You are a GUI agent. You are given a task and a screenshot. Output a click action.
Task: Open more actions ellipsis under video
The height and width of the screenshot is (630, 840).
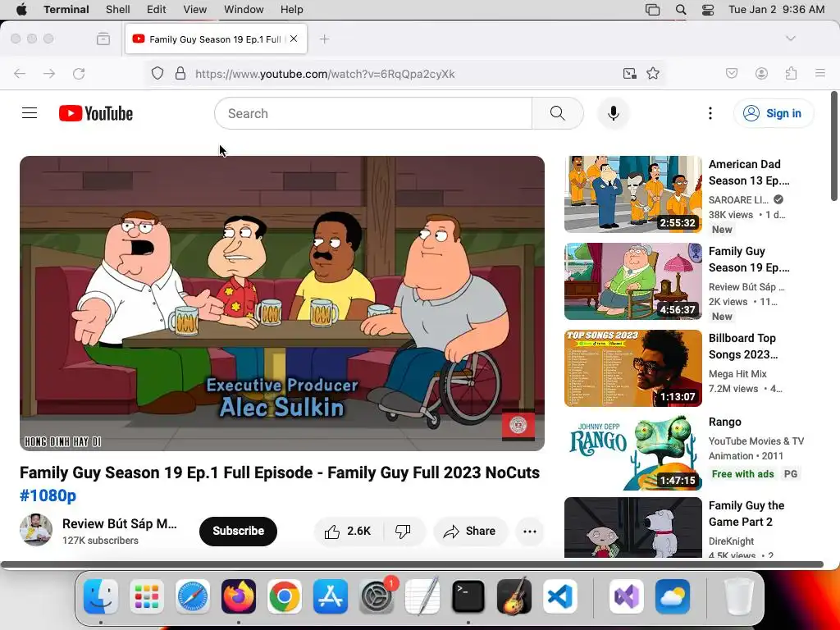coord(529,531)
